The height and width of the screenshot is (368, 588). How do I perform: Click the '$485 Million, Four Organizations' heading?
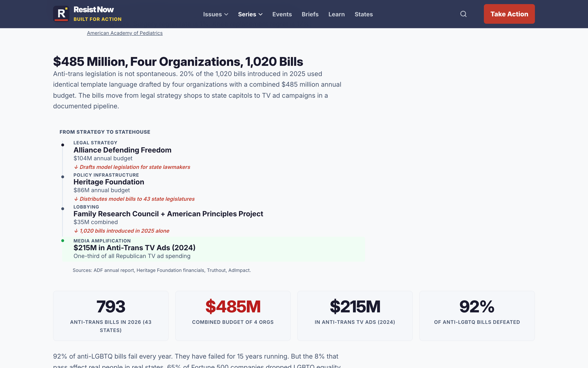(x=178, y=62)
